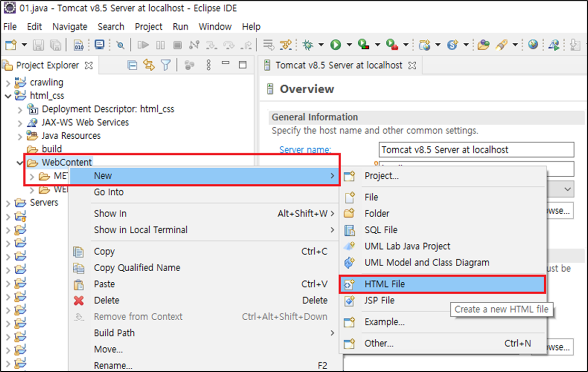588x372 pixels.
Task: Click the Save toolbar icon
Action: click(39, 45)
